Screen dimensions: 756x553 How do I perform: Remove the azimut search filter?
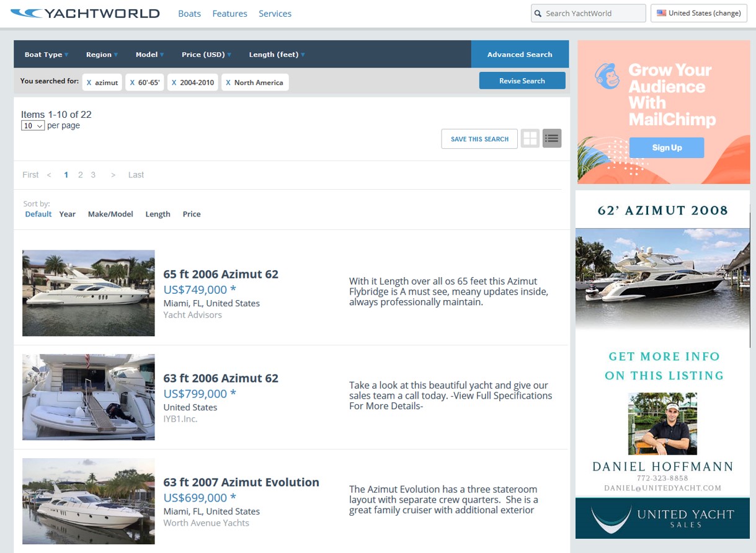pyautogui.click(x=89, y=82)
